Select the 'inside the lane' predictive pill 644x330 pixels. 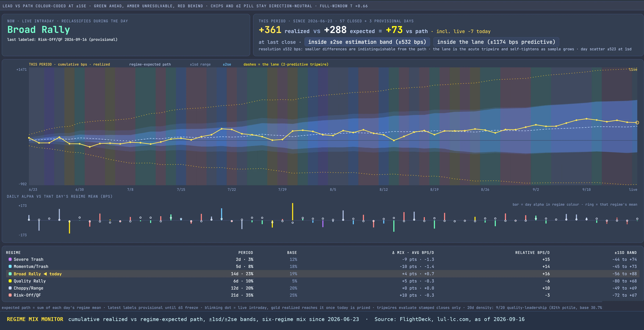pos(496,42)
